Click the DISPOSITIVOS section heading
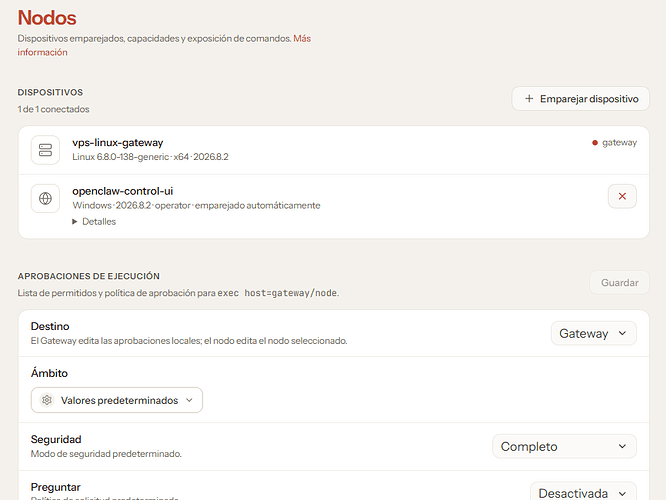This screenshot has width=666, height=500. 50,93
